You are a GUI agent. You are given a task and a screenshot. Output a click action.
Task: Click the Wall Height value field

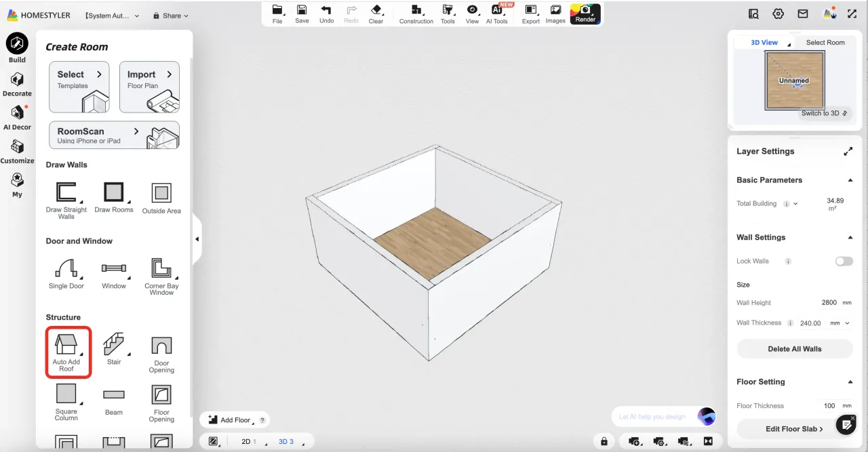coord(829,303)
